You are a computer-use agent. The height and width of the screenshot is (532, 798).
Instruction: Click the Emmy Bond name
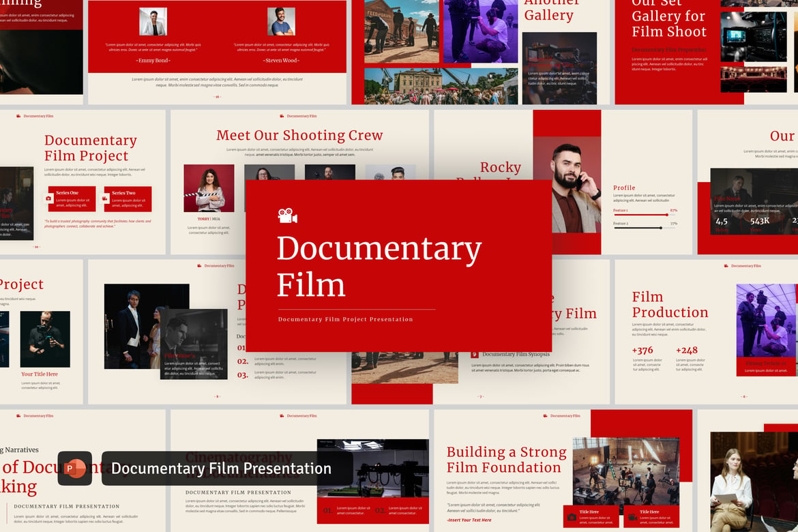point(153,61)
